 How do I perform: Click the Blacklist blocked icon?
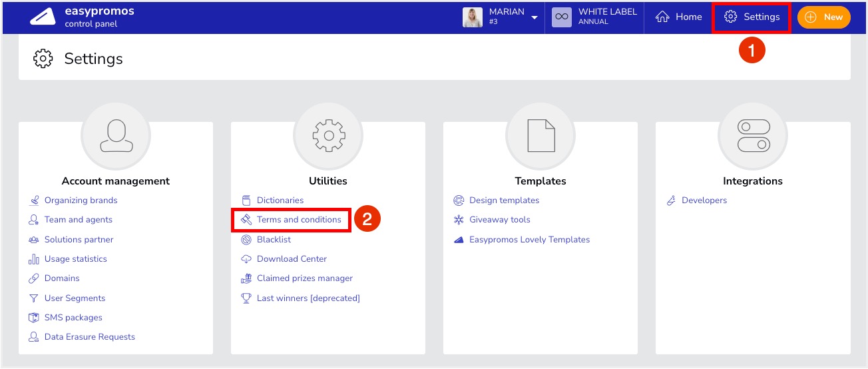(x=246, y=240)
